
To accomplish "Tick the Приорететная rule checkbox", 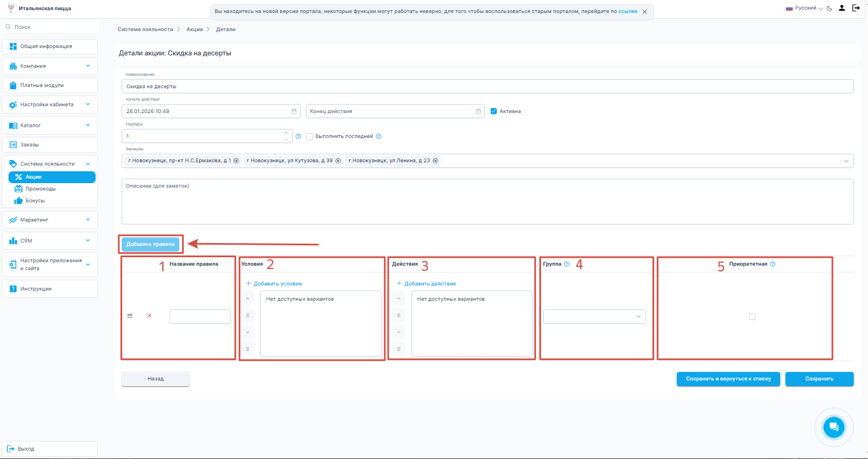I will pos(752,317).
